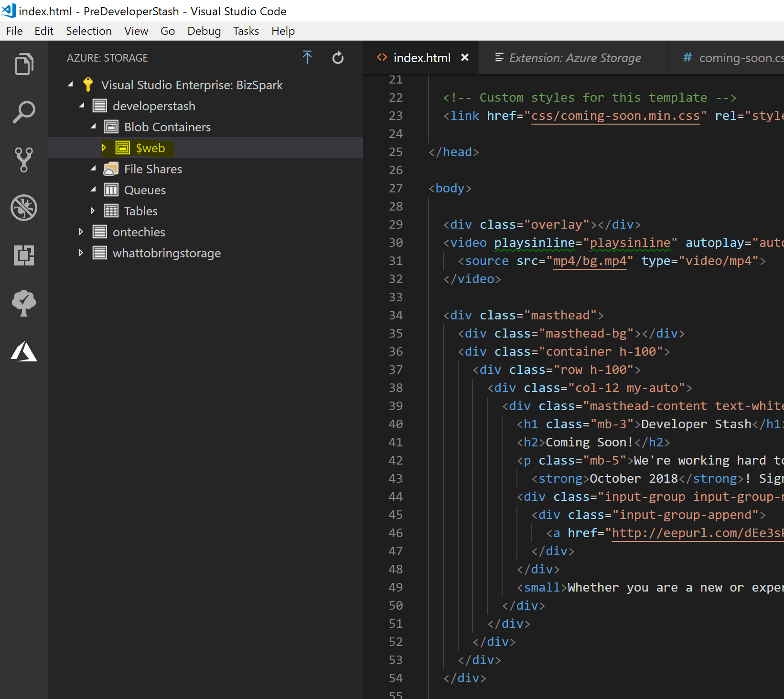784x699 pixels.
Task: Click the HTML file icon on index.html tab
Action: point(382,57)
